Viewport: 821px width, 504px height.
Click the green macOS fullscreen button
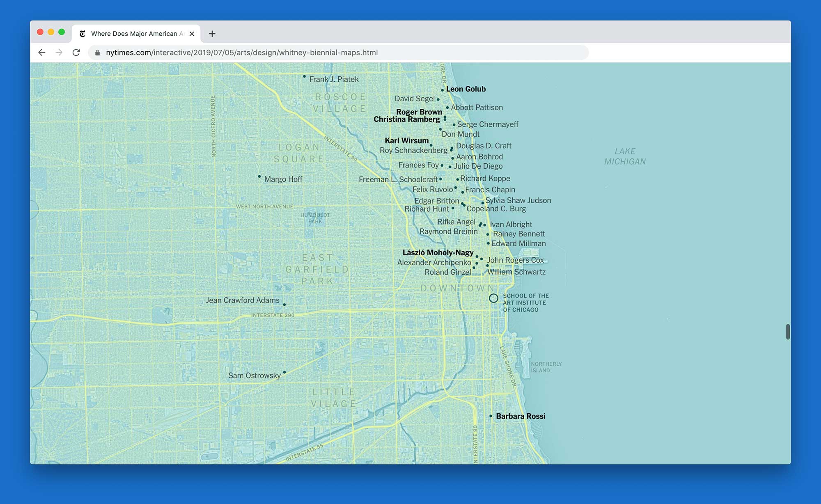pyautogui.click(x=62, y=32)
